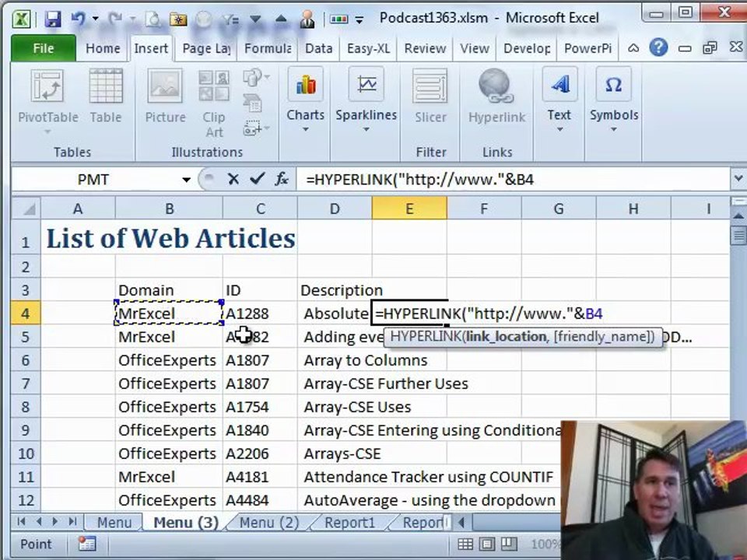Select row 4 header
The width and height of the screenshot is (747, 560).
[26, 313]
